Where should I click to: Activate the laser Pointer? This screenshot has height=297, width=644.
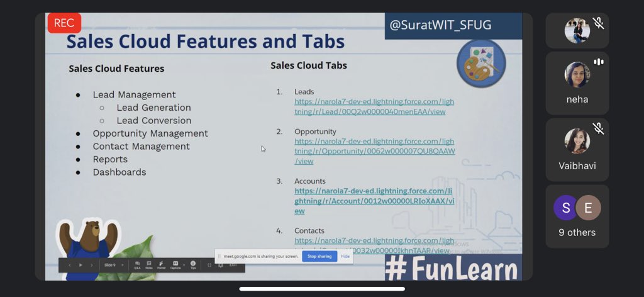click(x=161, y=266)
